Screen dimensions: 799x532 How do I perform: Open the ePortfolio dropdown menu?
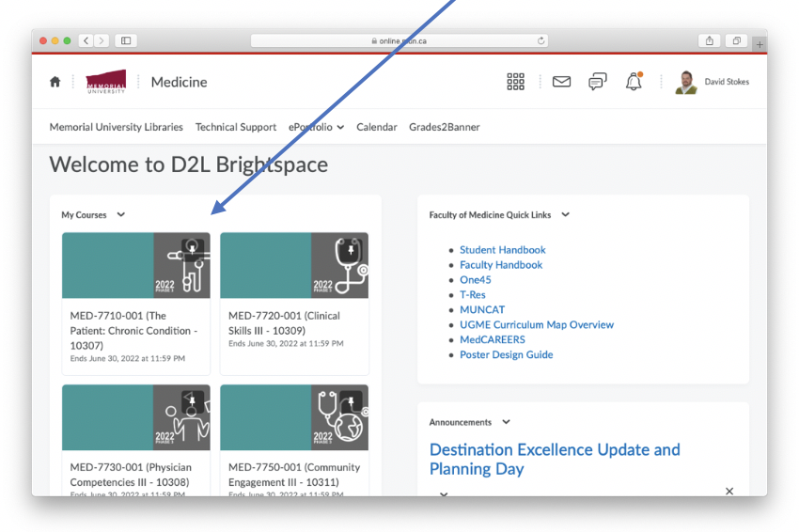pyautogui.click(x=316, y=127)
